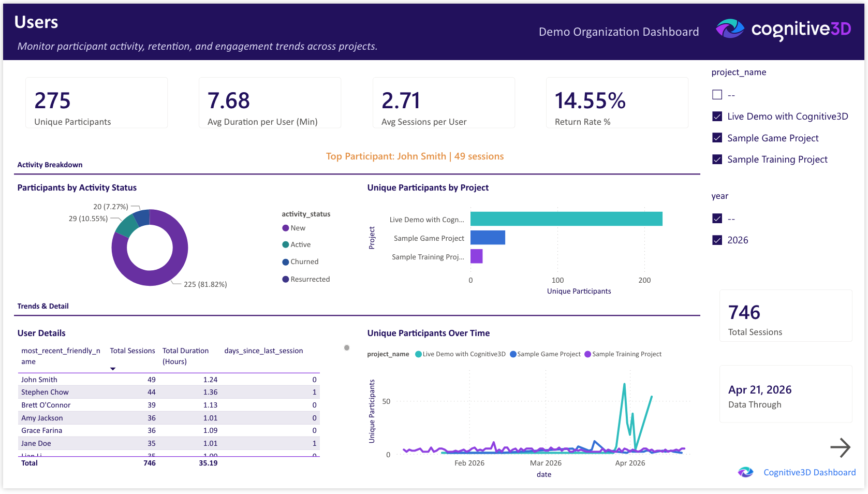Click the sort arrow under Total Sessions column

pos(113,369)
